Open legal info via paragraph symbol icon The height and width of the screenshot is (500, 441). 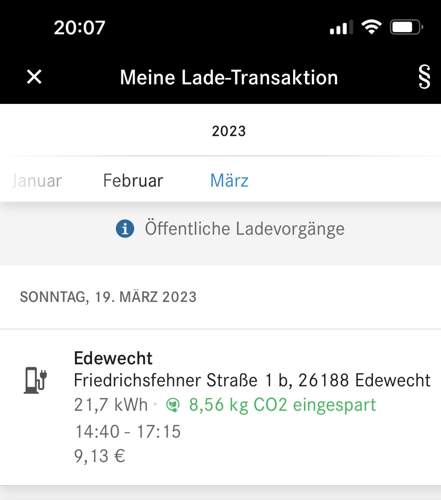[424, 77]
